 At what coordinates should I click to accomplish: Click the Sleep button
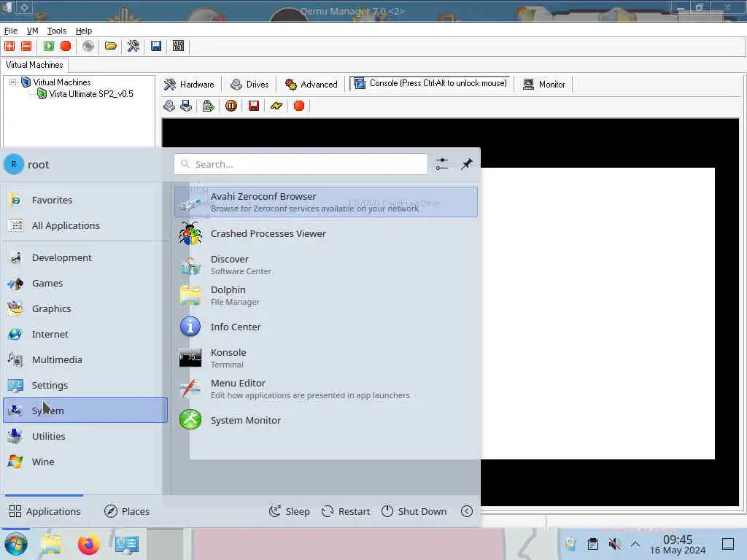pyautogui.click(x=289, y=511)
